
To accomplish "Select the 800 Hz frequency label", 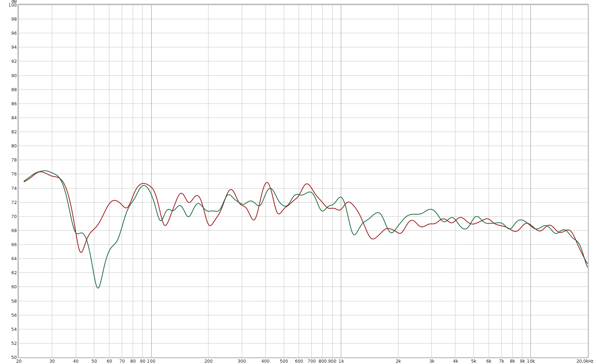I will point(323,361).
